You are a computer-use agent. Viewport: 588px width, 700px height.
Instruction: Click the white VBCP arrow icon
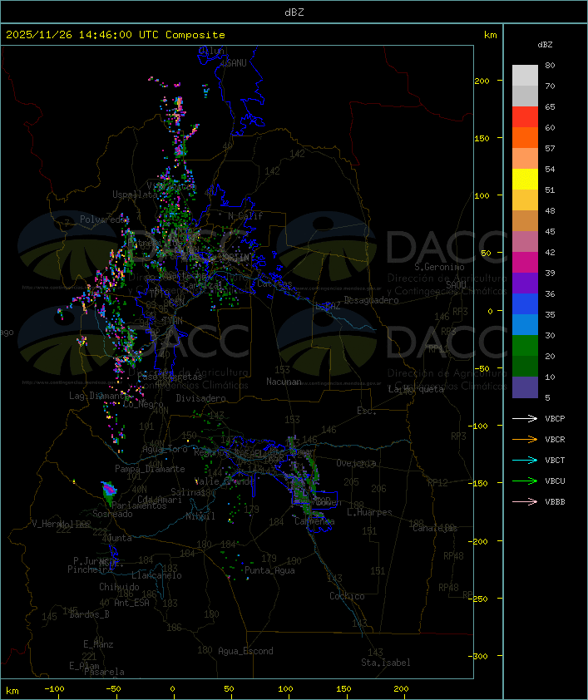[x=525, y=419]
